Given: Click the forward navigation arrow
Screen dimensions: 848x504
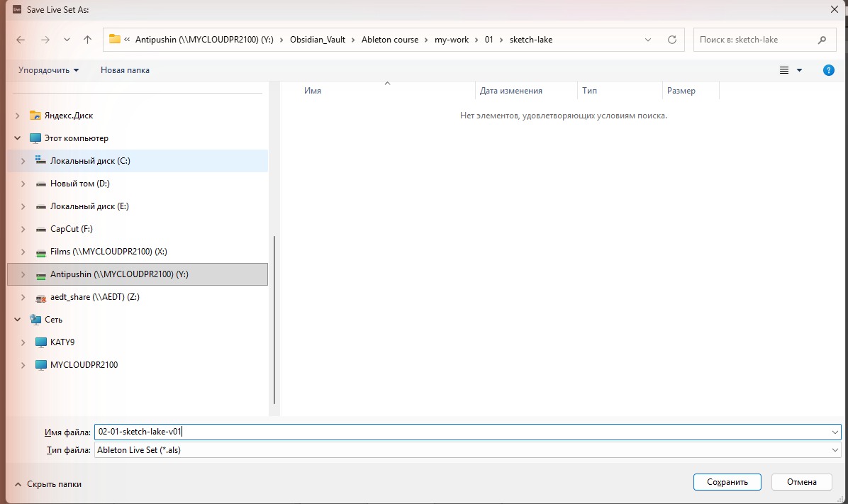Looking at the screenshot, I should pos(45,40).
